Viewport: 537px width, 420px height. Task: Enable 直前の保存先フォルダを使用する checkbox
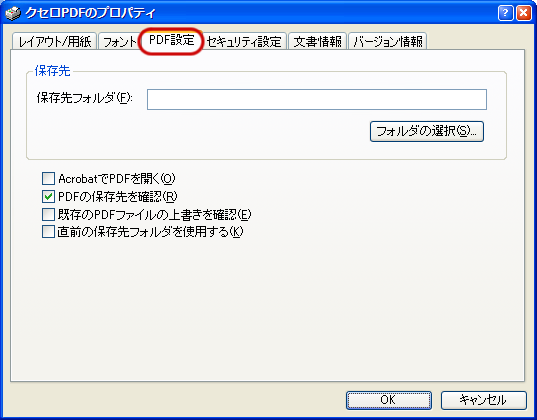pos(48,232)
